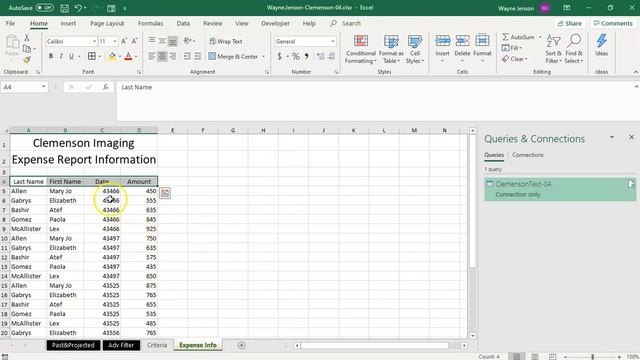The width and height of the screenshot is (640, 360).
Task: Toggle Bottom Align vertical alignment
Action: coord(173,41)
